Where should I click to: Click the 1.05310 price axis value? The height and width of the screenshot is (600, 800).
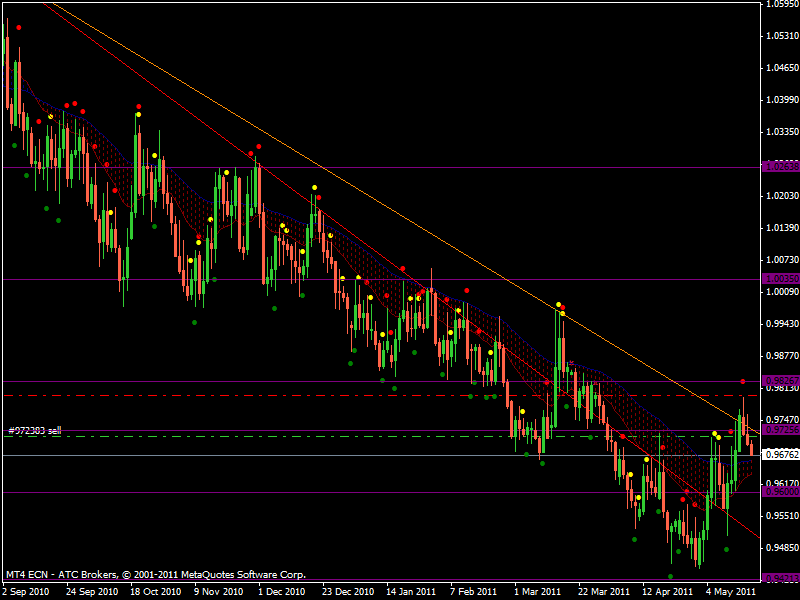[x=783, y=36]
